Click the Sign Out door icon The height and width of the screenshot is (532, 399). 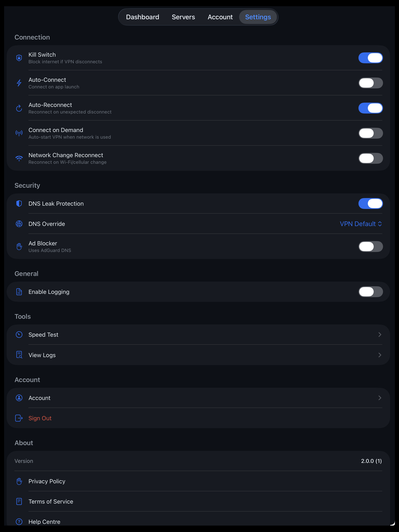tap(19, 418)
